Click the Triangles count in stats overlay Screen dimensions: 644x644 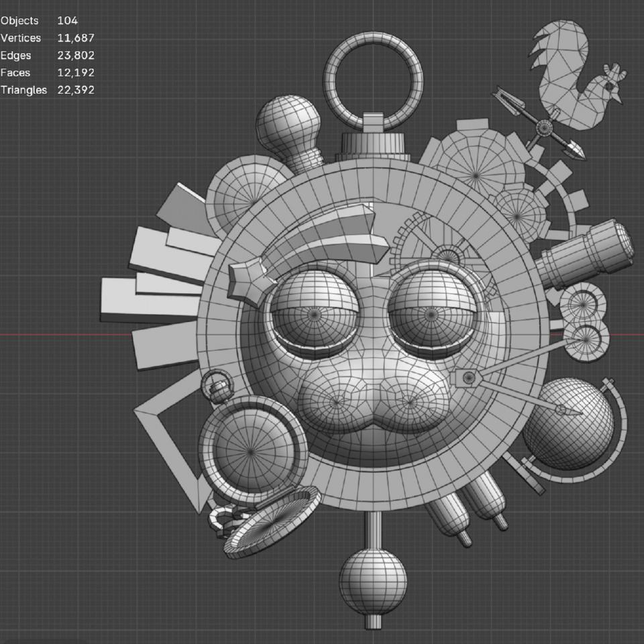pos(76,90)
